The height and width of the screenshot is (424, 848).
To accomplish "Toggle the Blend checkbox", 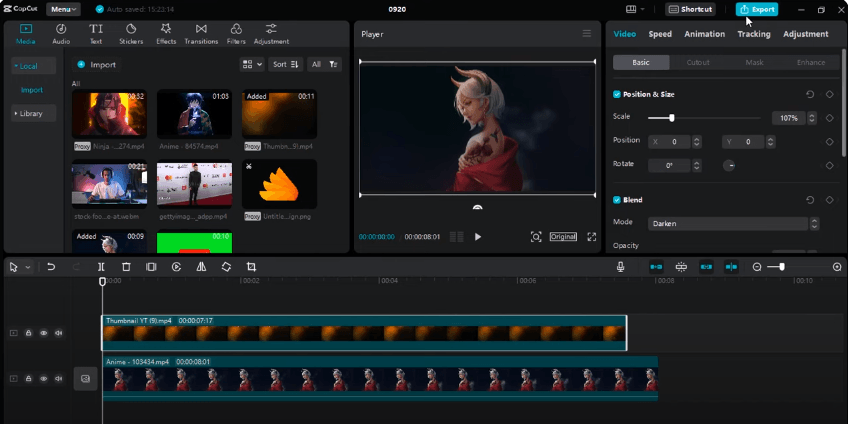I will (x=617, y=200).
